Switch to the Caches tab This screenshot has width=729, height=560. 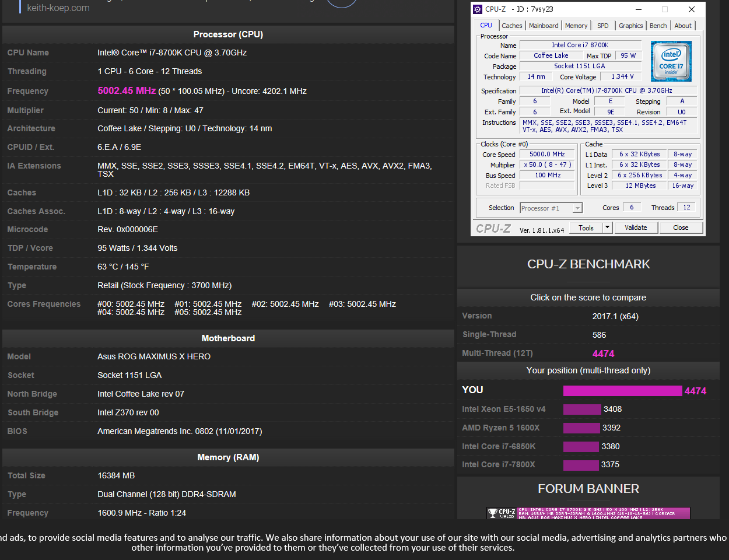tap(512, 26)
